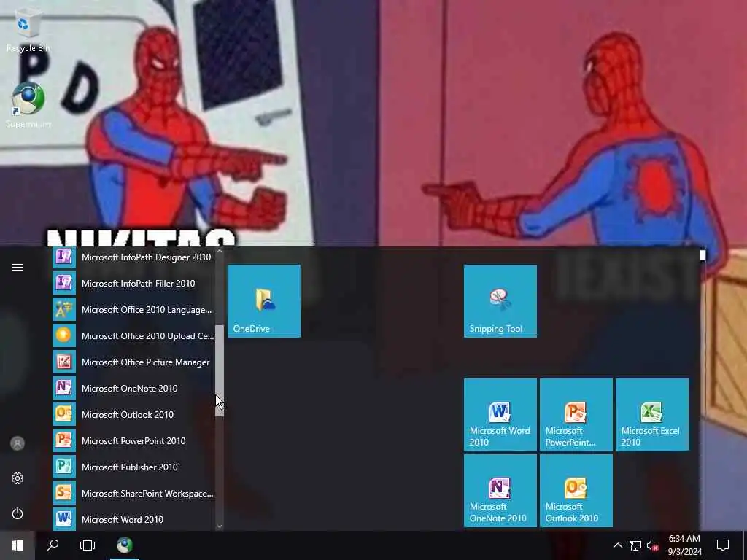The image size is (747, 560).
Task: Open Microsoft Office Picture Manager icon
Action: [x=64, y=362]
